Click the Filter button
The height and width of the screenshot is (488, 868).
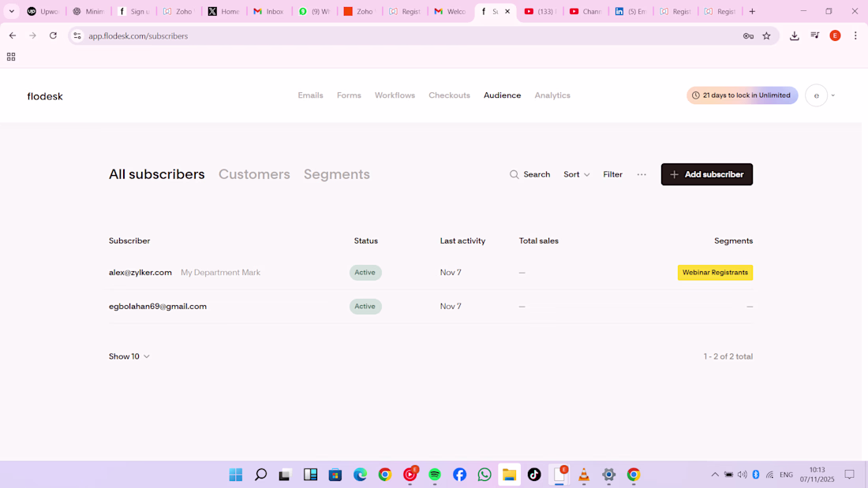tap(612, 174)
